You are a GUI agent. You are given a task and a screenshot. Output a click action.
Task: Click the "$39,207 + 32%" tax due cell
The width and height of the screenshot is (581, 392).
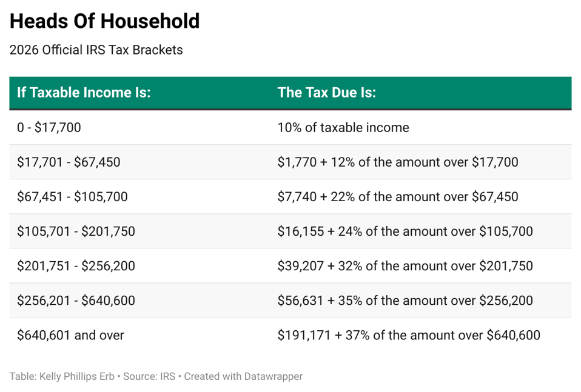point(405,266)
